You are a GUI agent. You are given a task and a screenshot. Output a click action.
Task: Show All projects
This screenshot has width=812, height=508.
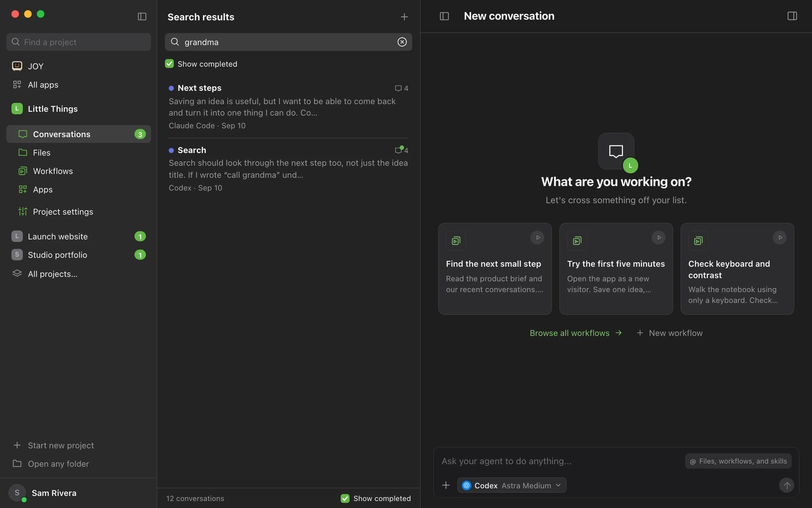coord(79,274)
